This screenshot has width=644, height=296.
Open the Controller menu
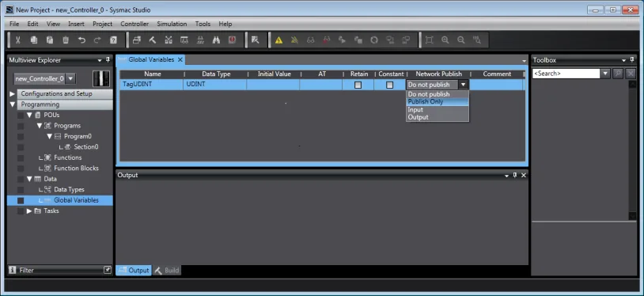134,24
